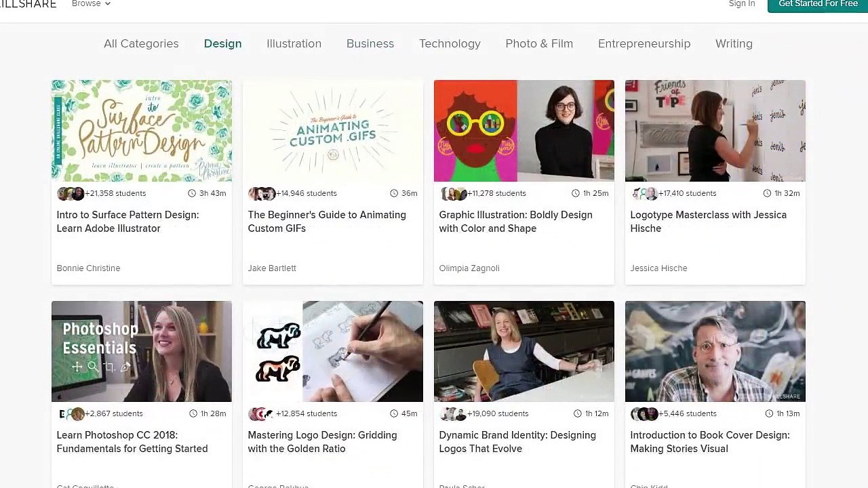Click student avatars beside +12,854 students
The height and width of the screenshot is (488, 868).
click(262, 413)
